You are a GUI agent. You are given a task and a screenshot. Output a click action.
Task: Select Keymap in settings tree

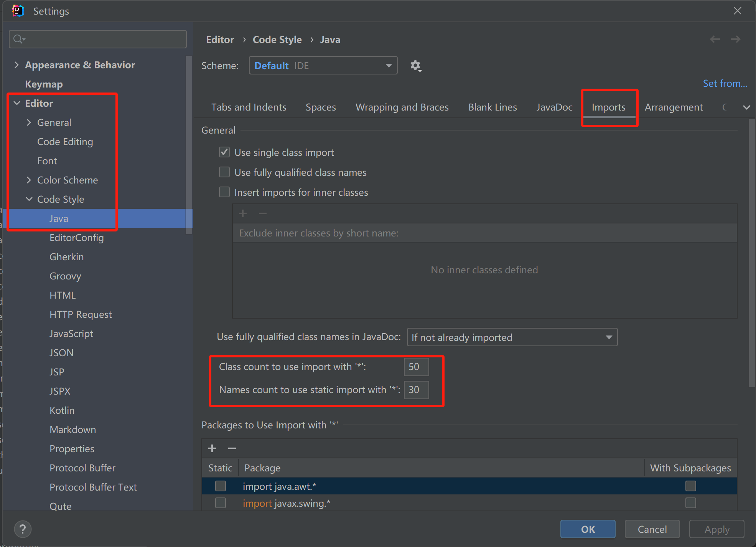coord(44,84)
